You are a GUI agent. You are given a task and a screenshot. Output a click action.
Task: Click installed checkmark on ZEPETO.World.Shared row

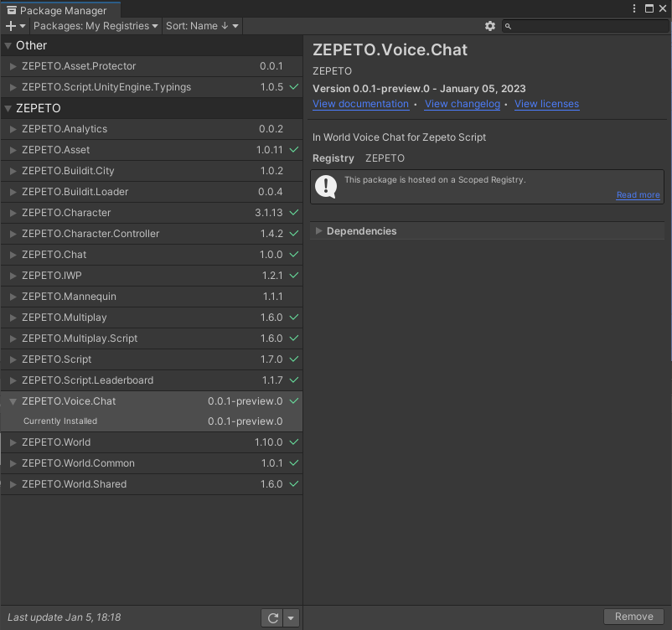pyautogui.click(x=294, y=484)
